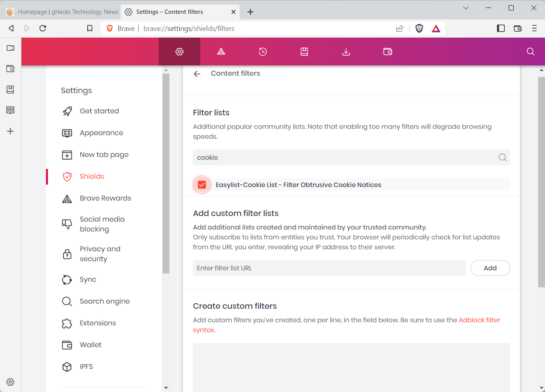Screen dimensions: 545x392
Task: Bookmark this page with the bookmark icon
Action: click(90, 28)
